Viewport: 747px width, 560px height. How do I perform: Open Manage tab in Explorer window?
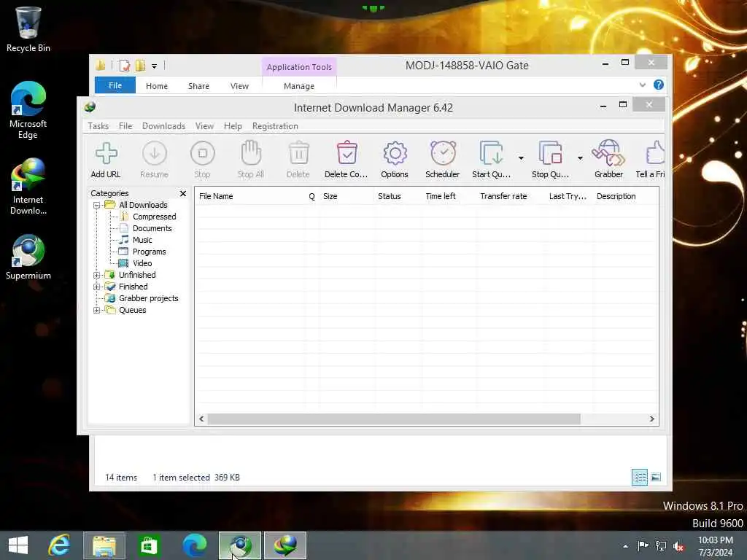click(x=298, y=86)
